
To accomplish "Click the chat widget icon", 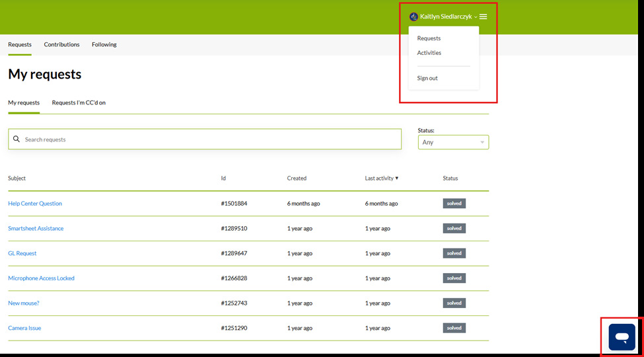I will click(622, 337).
